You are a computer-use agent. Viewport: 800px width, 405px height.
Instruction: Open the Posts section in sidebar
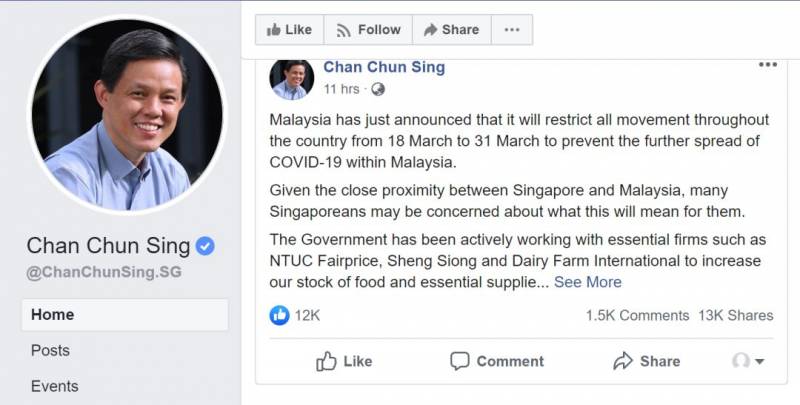50,350
